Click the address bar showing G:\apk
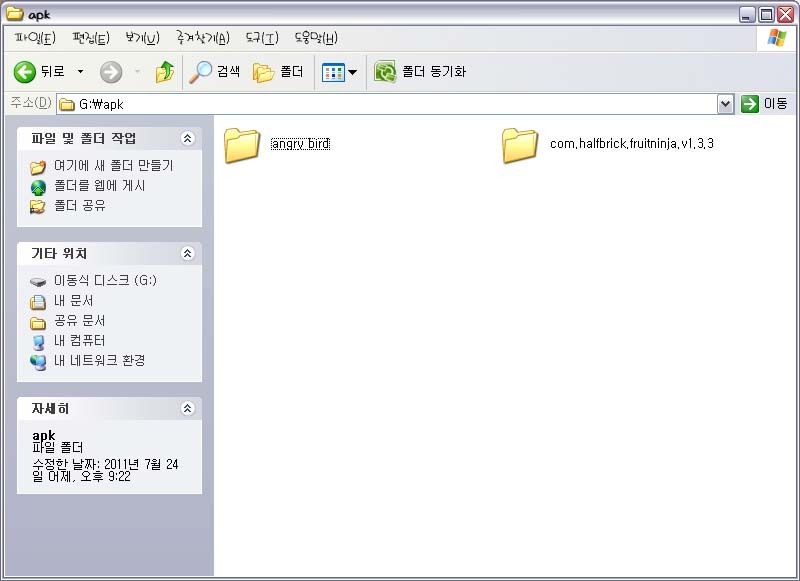 (387, 104)
